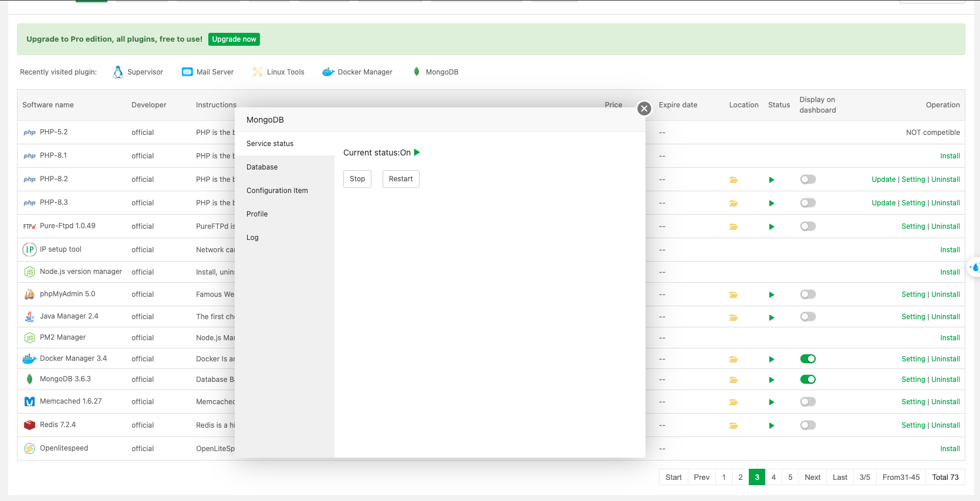Click the floating water-drop side widget
Screen dimensions: 980x501
[974, 268]
